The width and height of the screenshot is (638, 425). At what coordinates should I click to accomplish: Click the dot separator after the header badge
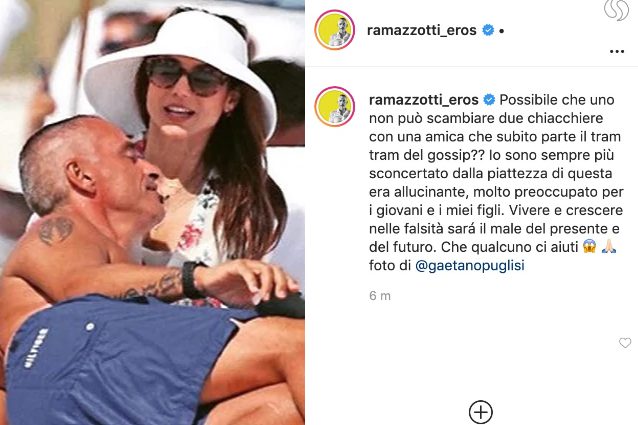pos(501,31)
